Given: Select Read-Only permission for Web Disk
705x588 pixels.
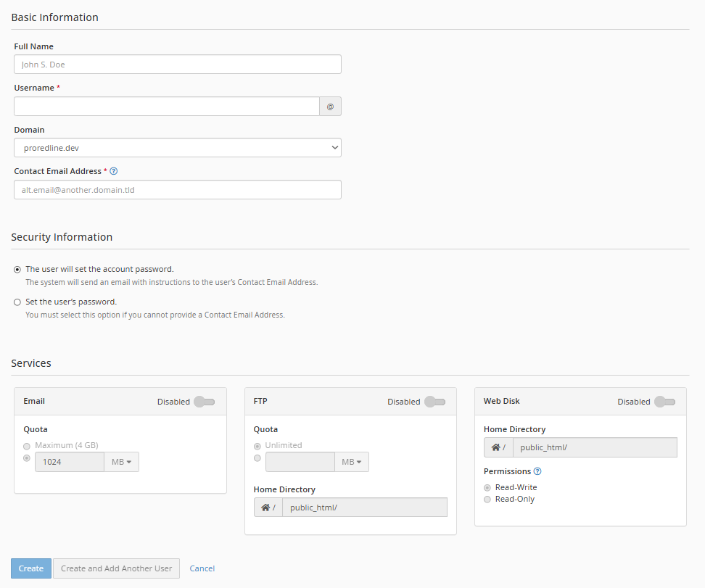Looking at the screenshot, I should tap(487, 499).
